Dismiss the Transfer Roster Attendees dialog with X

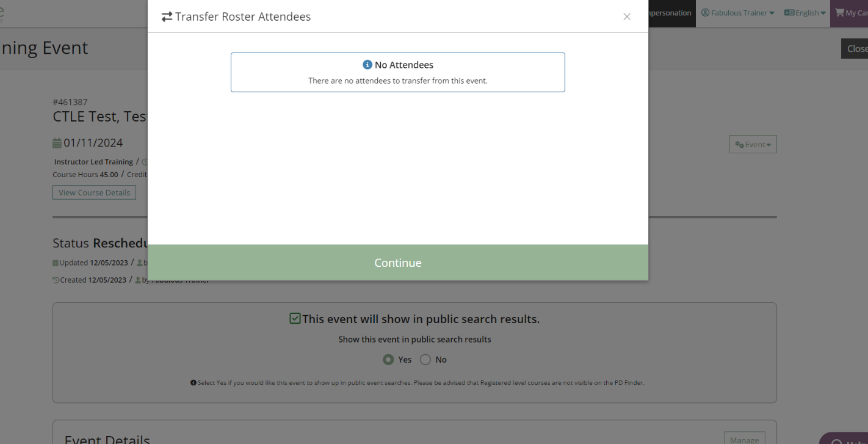(627, 16)
